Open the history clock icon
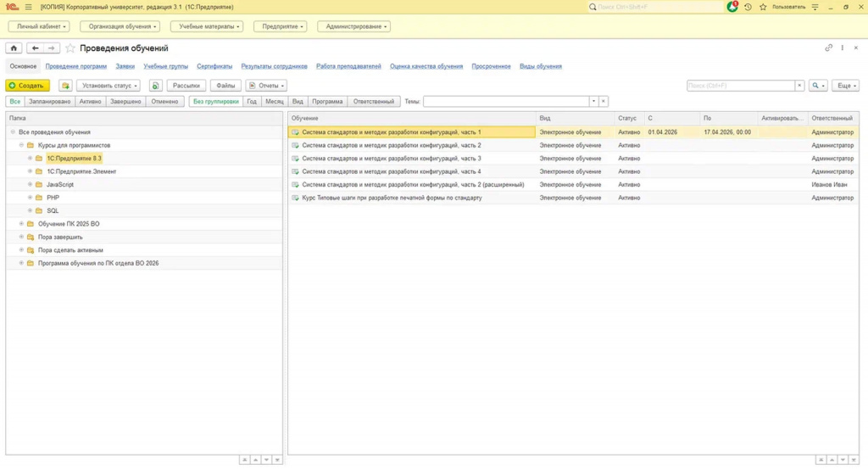The width and height of the screenshot is (868, 470). click(748, 7)
